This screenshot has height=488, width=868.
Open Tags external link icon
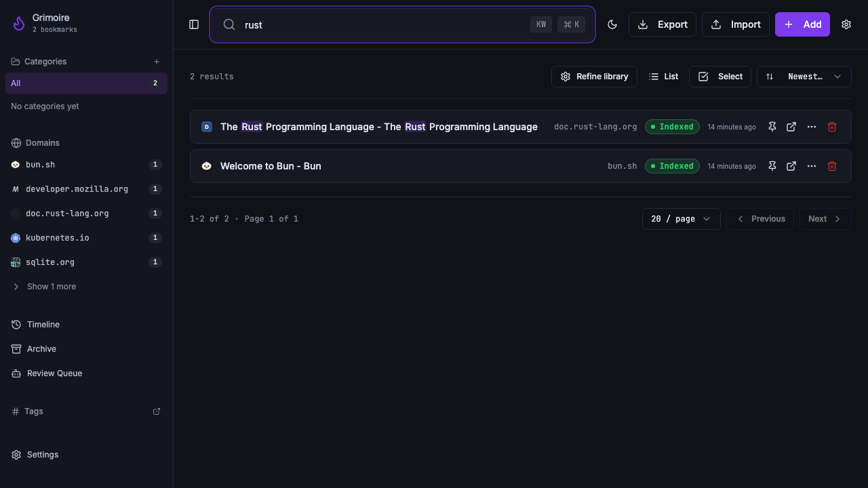point(157,411)
